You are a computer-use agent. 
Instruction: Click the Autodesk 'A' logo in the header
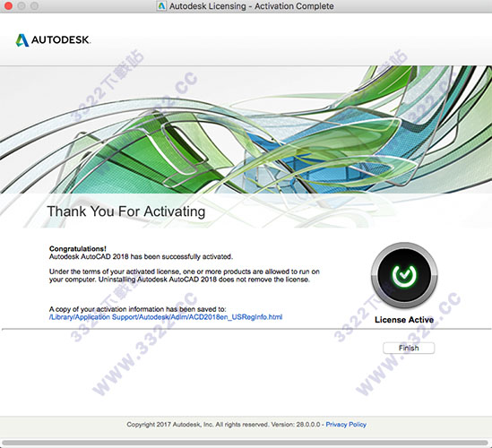pos(22,40)
